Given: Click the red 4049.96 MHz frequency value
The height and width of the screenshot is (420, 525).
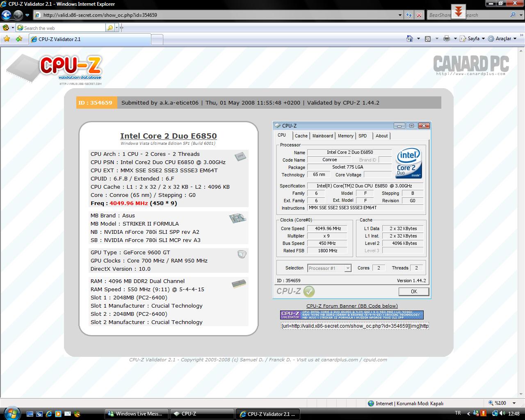Looking at the screenshot, I should (129, 203).
